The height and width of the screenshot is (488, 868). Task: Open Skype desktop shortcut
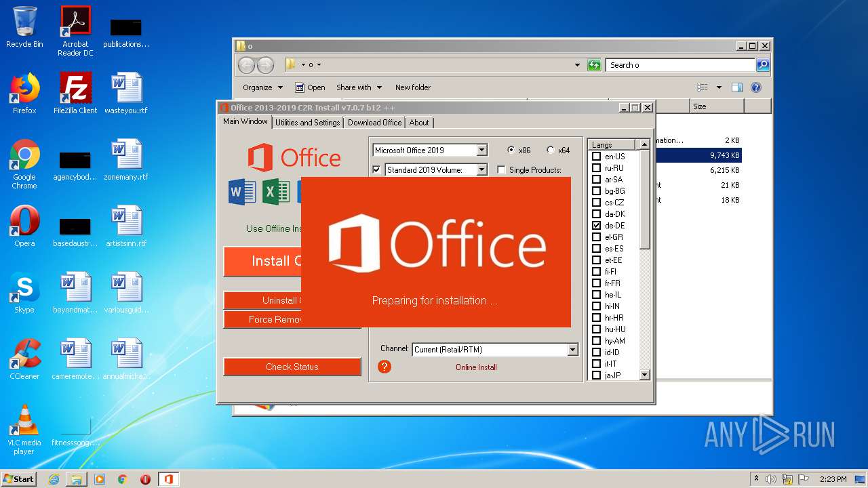point(24,293)
